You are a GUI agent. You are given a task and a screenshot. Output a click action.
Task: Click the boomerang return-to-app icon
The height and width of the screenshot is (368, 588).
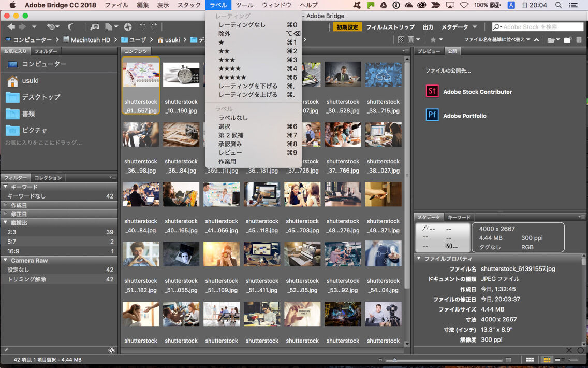pos(70,26)
